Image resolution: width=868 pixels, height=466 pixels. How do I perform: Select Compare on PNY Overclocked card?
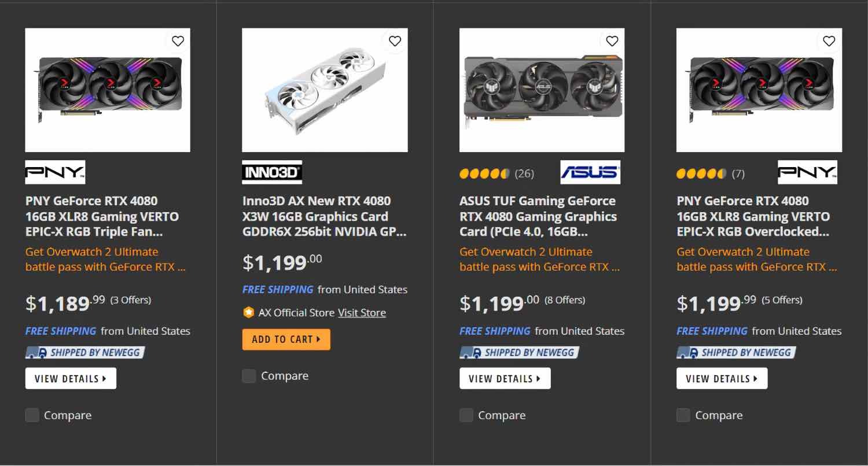coord(683,415)
